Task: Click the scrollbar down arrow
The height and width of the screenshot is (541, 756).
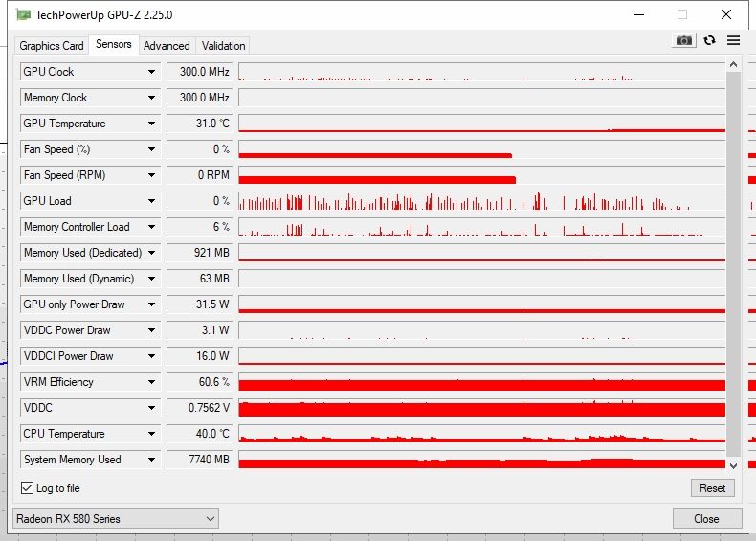Action: pos(733,466)
